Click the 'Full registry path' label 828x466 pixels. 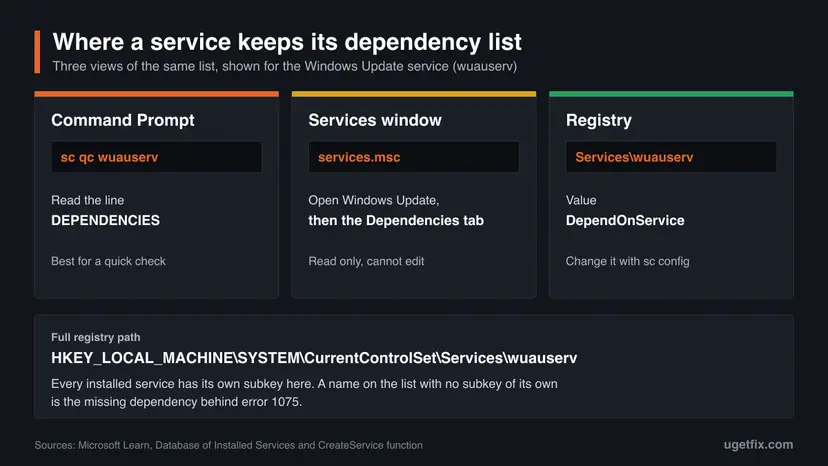tap(96, 337)
